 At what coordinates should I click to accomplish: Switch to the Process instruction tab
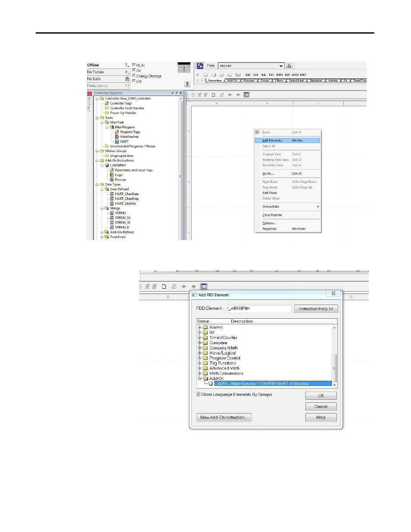click(249, 81)
